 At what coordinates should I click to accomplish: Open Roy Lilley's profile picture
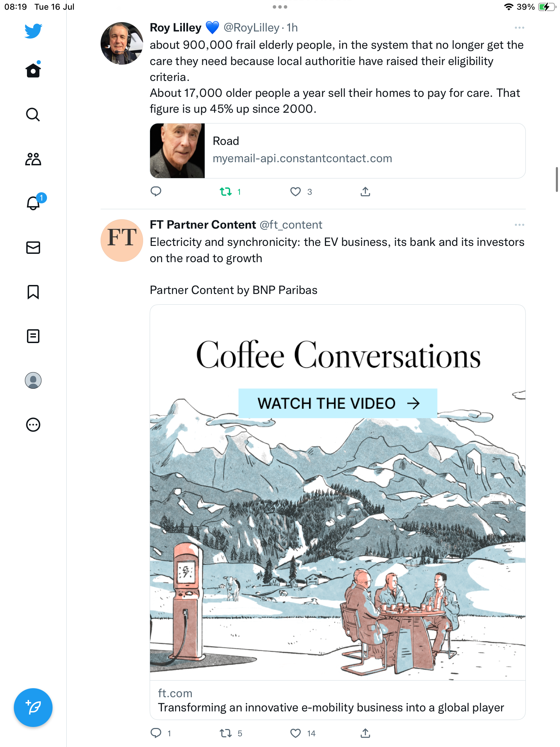[x=122, y=44]
